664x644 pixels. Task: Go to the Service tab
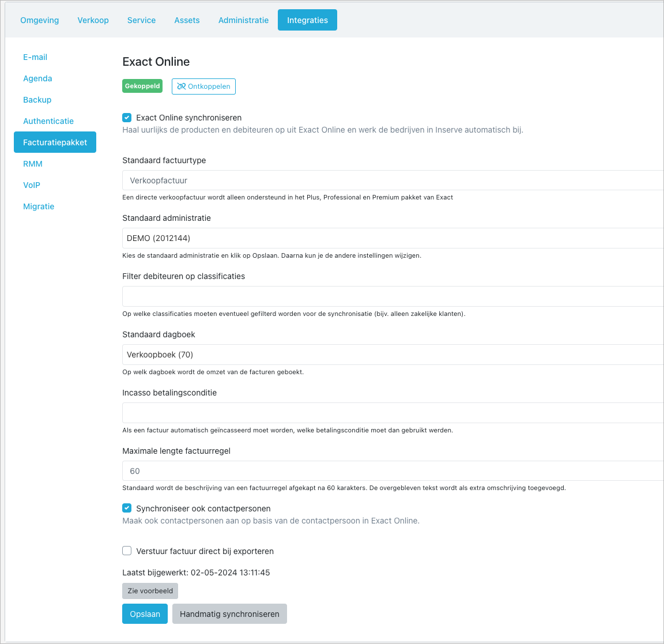pos(141,20)
